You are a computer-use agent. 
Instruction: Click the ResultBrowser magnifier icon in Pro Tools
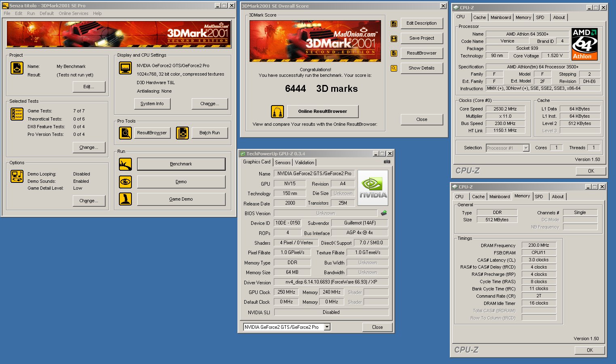tap(125, 133)
